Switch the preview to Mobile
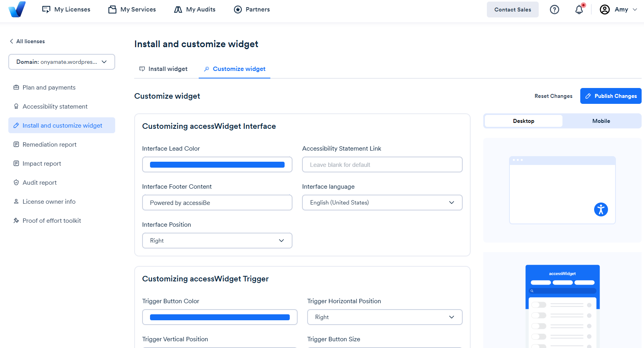The width and height of the screenshot is (644, 348). point(601,121)
